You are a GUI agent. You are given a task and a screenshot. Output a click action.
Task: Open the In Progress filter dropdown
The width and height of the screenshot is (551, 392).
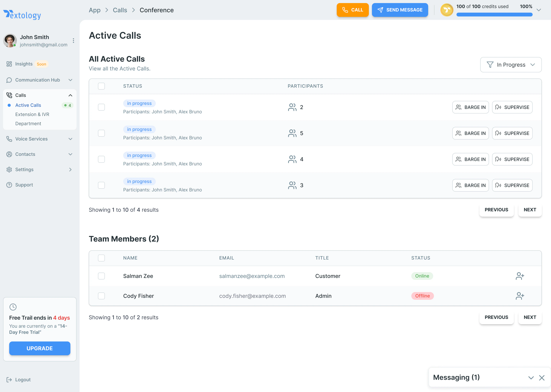pyautogui.click(x=511, y=65)
